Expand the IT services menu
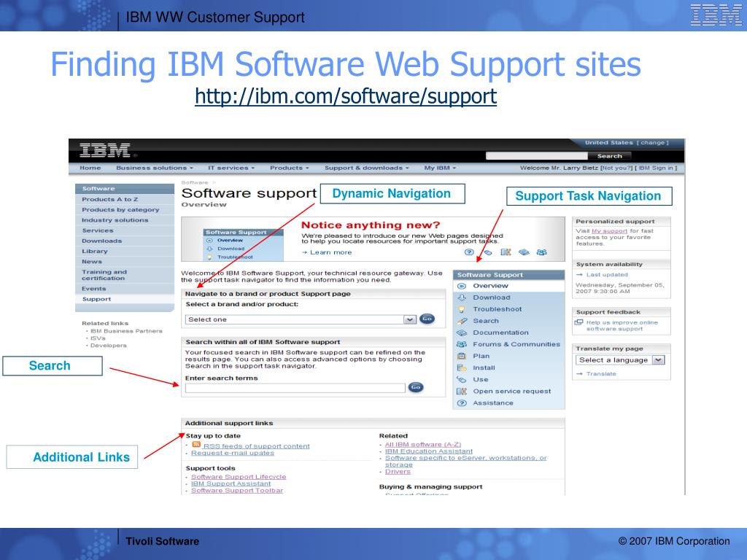The height and width of the screenshot is (560, 747). [231, 168]
